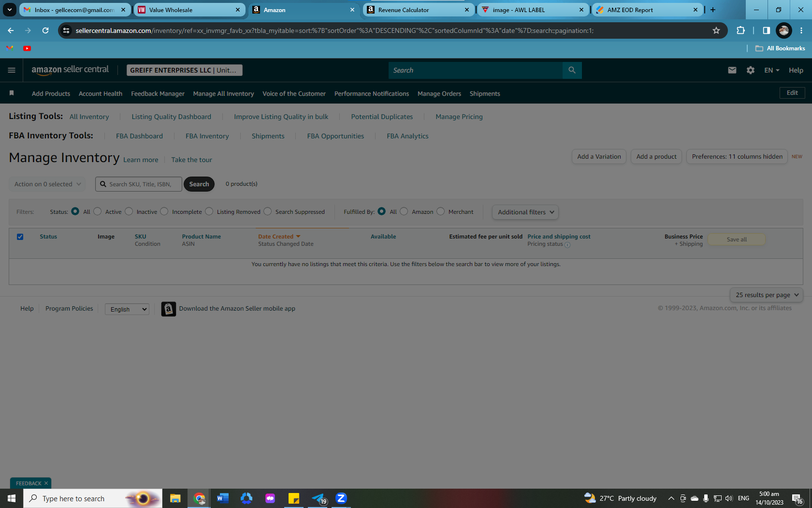
Task: Go back to the previous page
Action: (11, 30)
